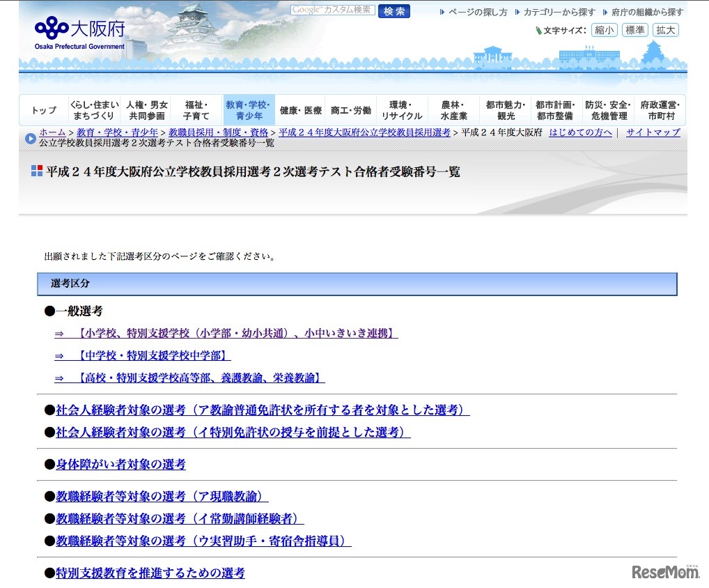Open the はじめての方へ link
Screen dimensions: 709x588
pyautogui.click(x=580, y=132)
